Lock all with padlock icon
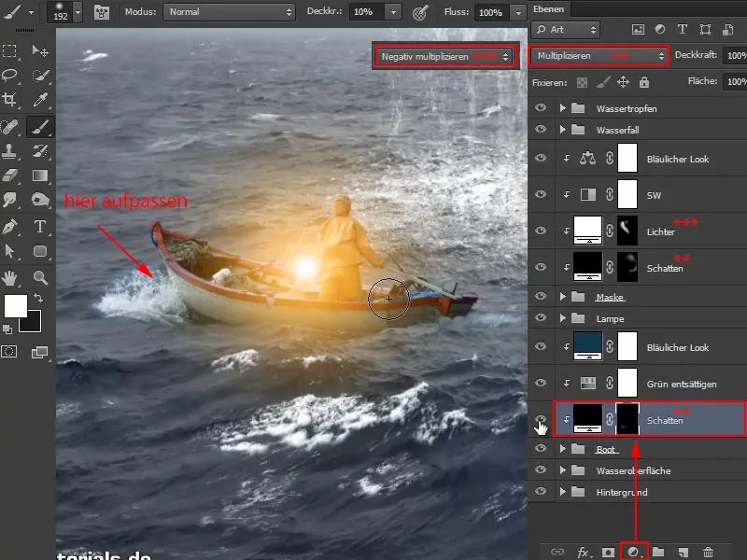The width and height of the screenshot is (747, 560). tap(644, 82)
